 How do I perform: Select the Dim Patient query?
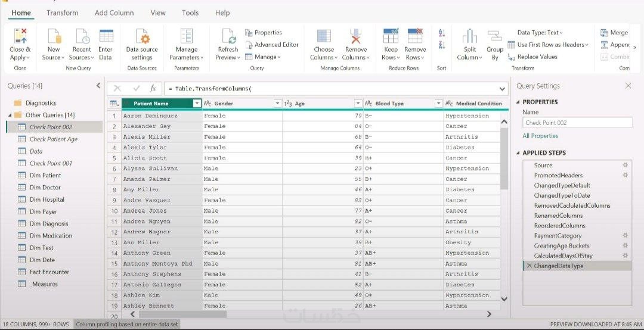[45, 175]
